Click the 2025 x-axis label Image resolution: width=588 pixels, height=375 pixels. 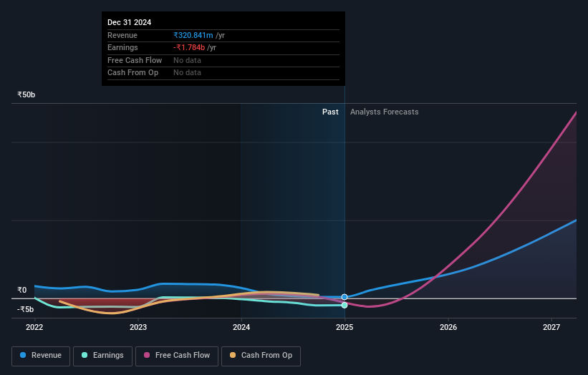click(x=344, y=328)
